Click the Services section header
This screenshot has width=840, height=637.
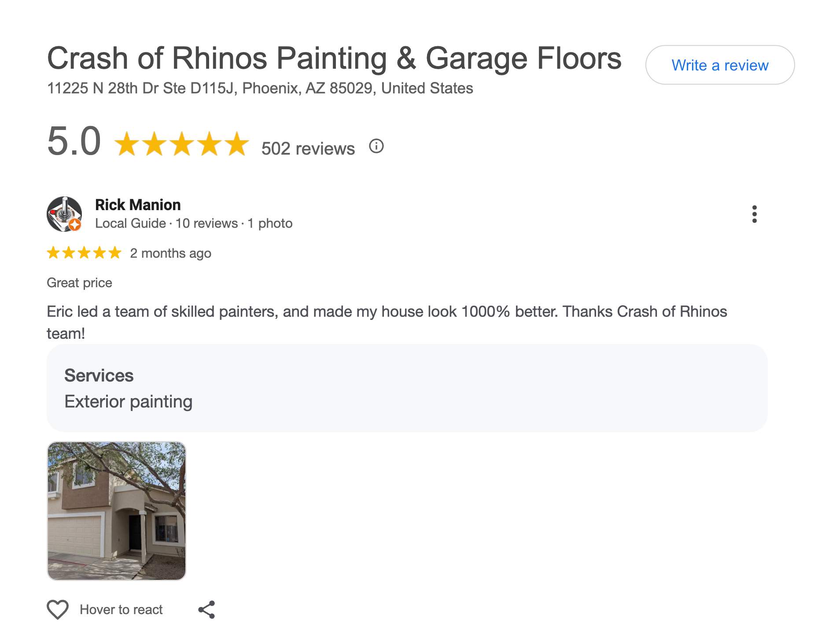(99, 375)
